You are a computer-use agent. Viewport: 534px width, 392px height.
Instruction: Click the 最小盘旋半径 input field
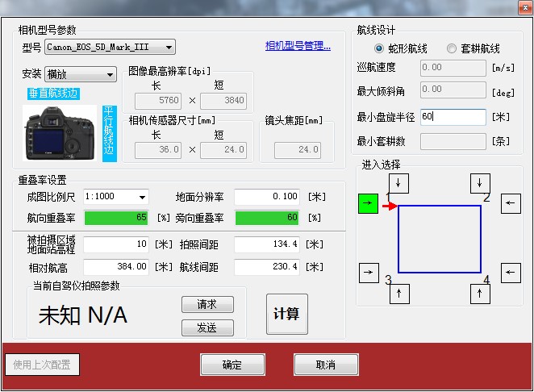click(453, 117)
